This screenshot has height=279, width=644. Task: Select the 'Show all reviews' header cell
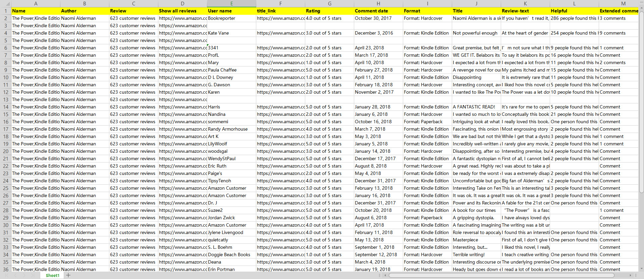pos(182,11)
